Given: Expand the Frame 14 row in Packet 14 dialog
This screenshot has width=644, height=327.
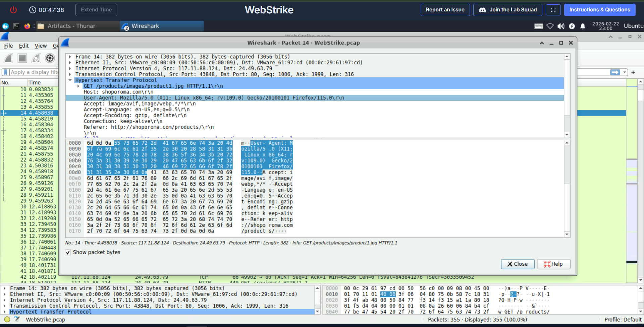Looking at the screenshot, I should tap(70, 57).
